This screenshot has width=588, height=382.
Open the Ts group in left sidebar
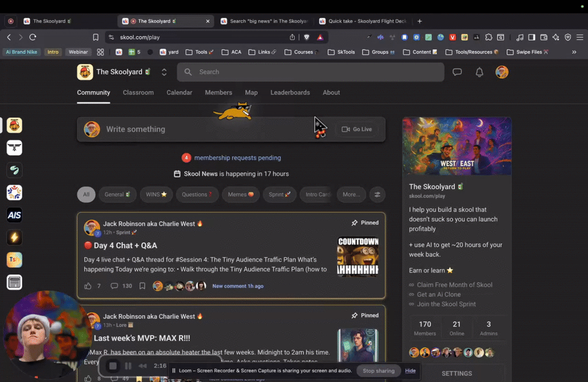coord(14,260)
